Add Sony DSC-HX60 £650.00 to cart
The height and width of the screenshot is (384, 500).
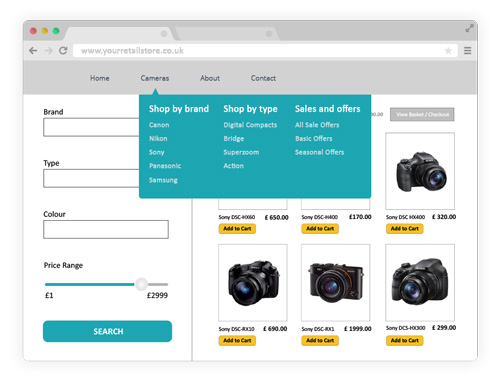(x=237, y=229)
